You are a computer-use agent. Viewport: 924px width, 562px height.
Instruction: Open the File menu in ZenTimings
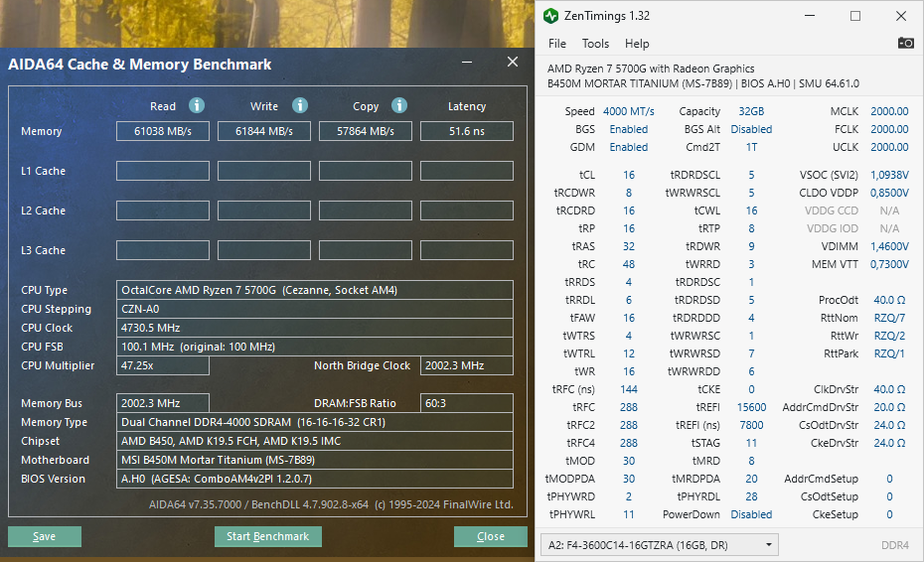pos(556,44)
